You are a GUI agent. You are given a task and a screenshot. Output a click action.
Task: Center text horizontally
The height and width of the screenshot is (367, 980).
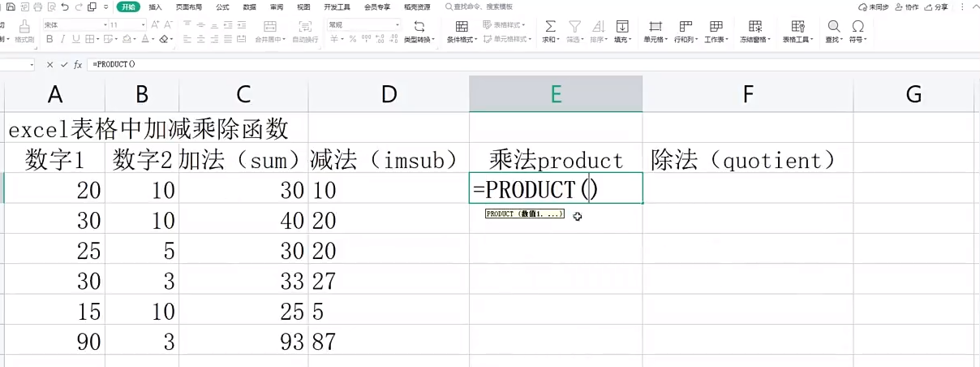200,38
